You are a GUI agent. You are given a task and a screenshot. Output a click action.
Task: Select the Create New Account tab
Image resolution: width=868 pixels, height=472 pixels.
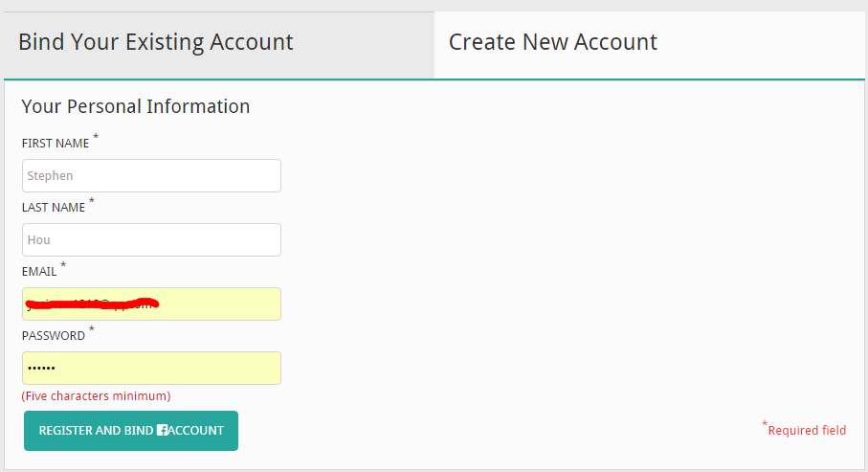[x=650, y=45]
